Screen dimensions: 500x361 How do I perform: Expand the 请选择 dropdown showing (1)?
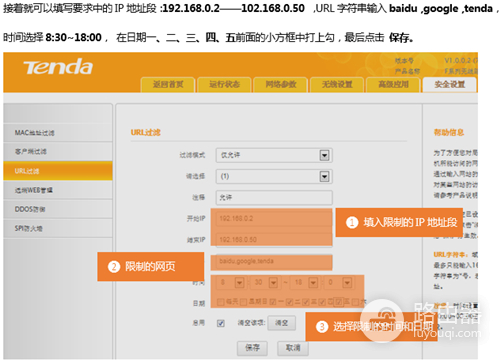274,176
